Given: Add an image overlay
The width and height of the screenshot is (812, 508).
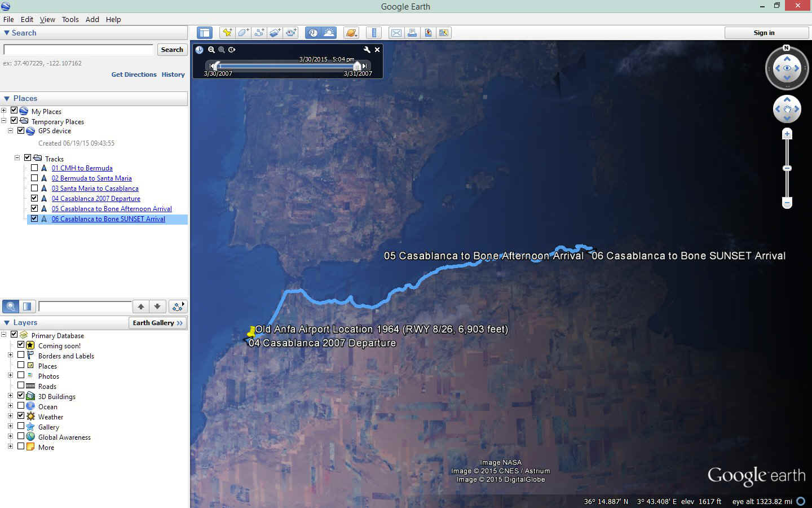Looking at the screenshot, I should [275, 33].
